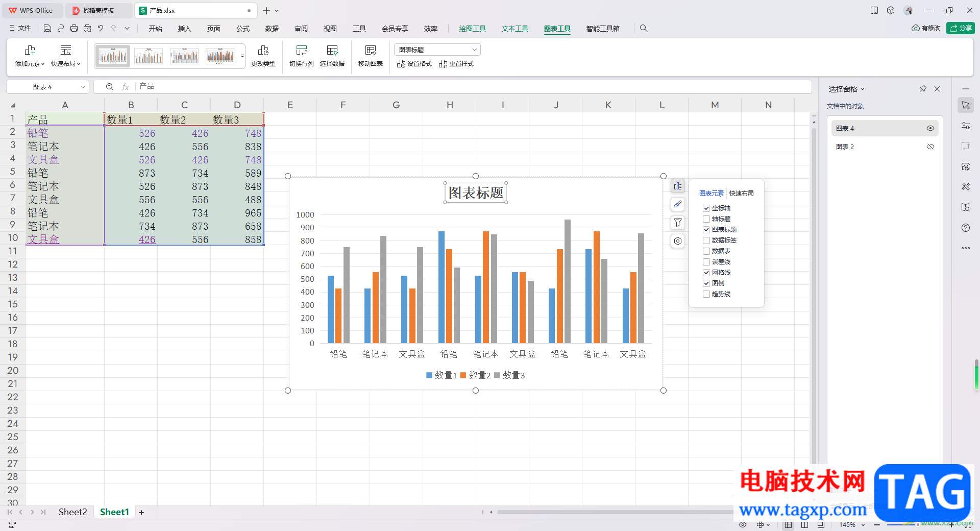Click the Redo arrow icon
980x531 pixels.
pyautogui.click(x=114, y=29)
